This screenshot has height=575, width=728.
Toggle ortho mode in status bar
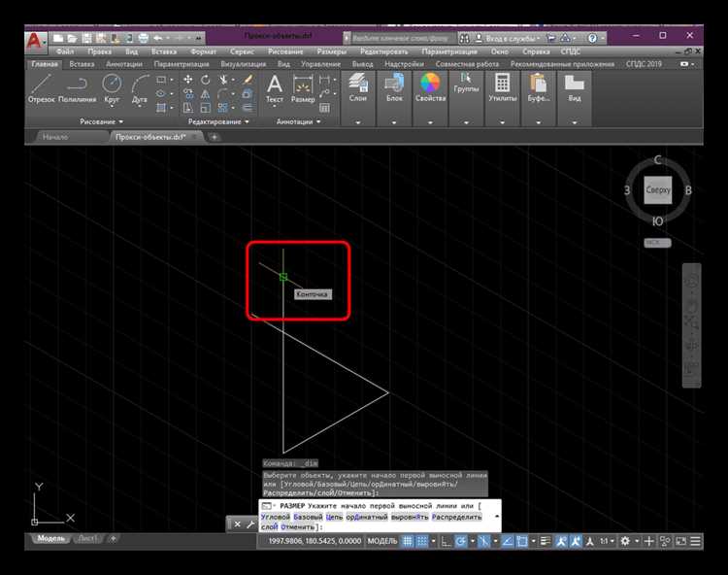447,541
